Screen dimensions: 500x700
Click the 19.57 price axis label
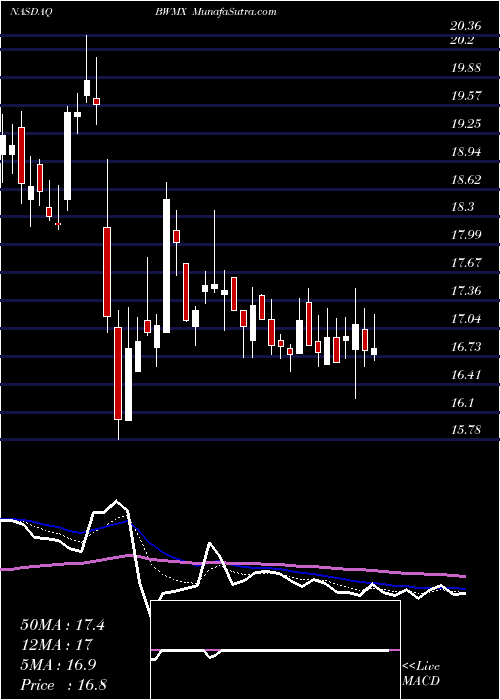tap(466, 96)
